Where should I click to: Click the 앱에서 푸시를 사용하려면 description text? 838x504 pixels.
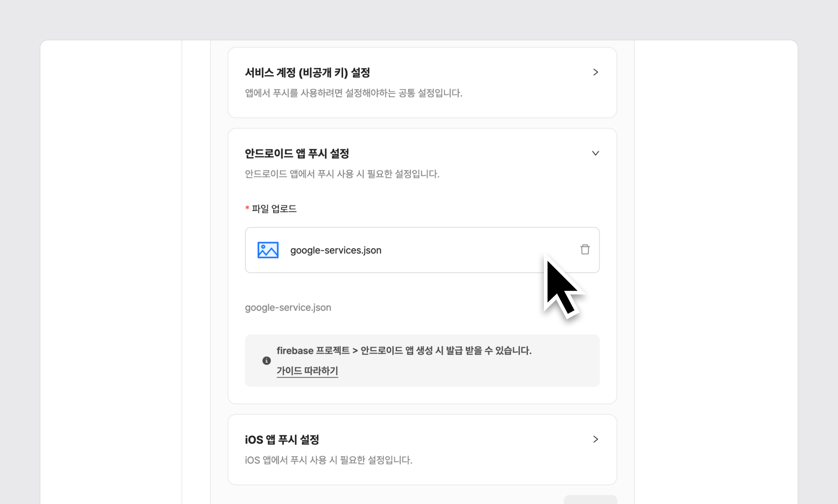tap(353, 93)
